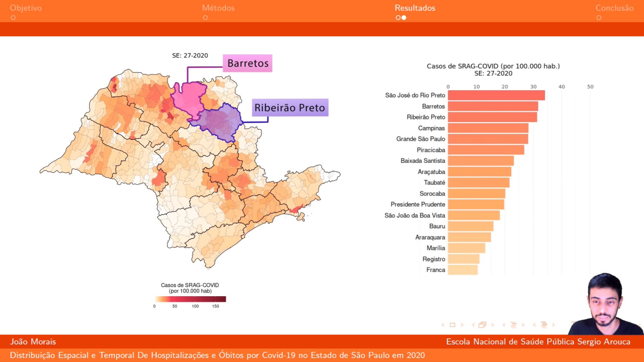Open the Métodos section

pos(218,8)
